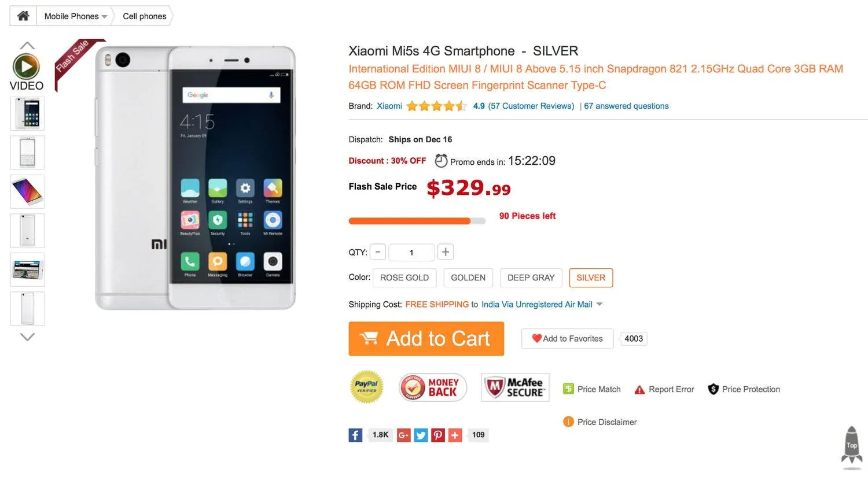Open Cell phones breadcrumb item
Viewport: 868px width, 477px height.
click(145, 16)
